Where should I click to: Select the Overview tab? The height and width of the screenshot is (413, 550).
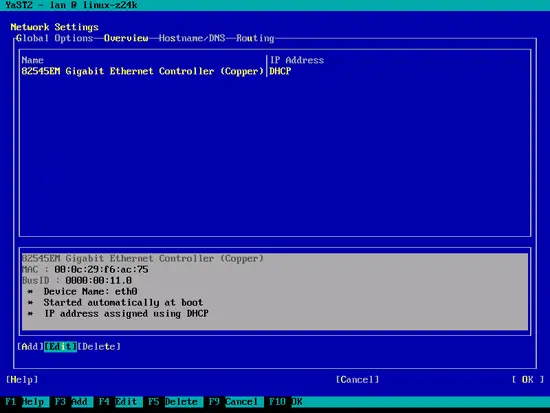(x=126, y=38)
